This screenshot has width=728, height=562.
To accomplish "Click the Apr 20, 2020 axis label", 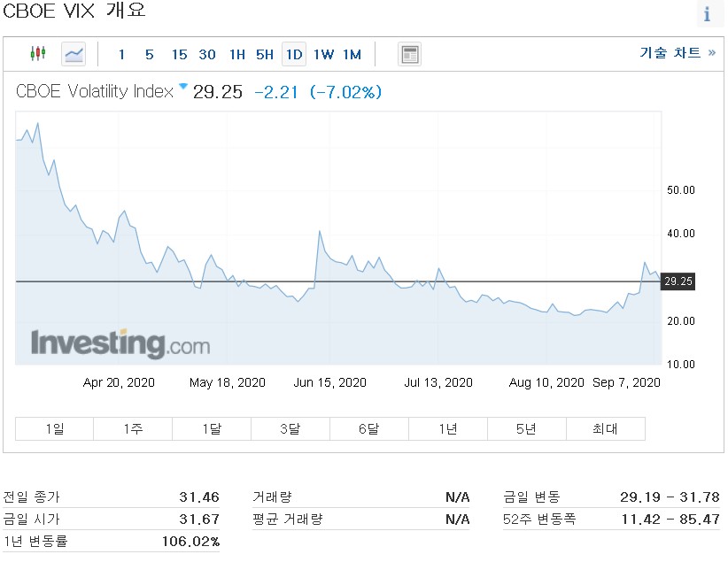I will click(x=119, y=383).
